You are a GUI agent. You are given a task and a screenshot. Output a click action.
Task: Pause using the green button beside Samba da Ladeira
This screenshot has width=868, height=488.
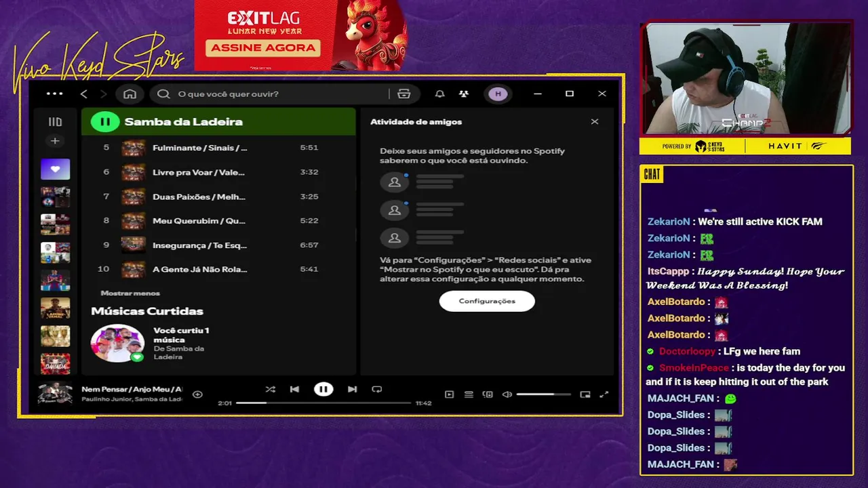pyautogui.click(x=105, y=122)
